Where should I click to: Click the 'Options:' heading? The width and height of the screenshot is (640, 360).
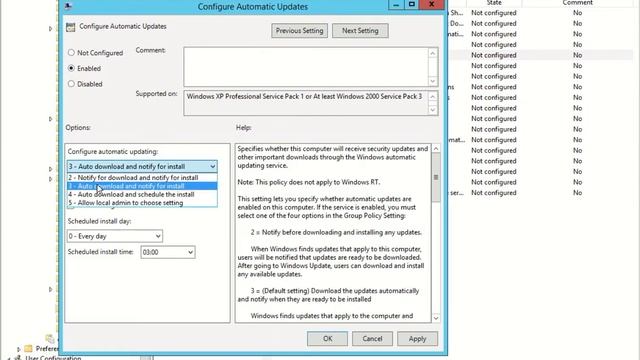pyautogui.click(x=78, y=127)
